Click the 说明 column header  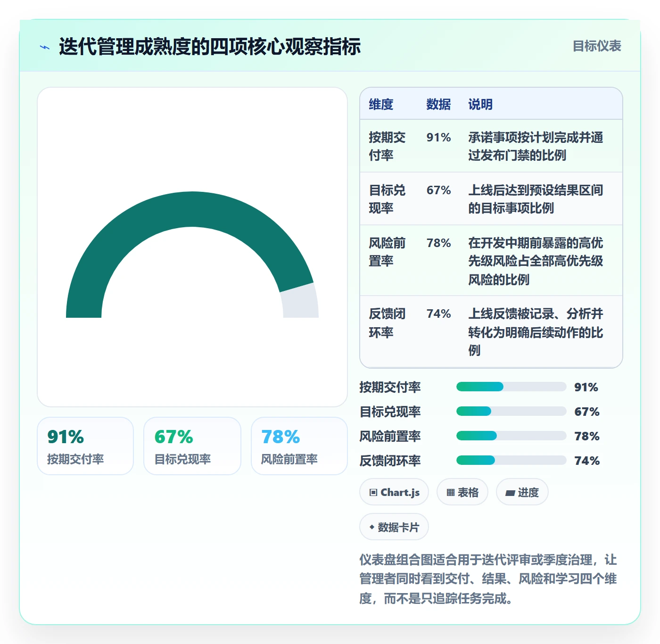[x=480, y=104]
